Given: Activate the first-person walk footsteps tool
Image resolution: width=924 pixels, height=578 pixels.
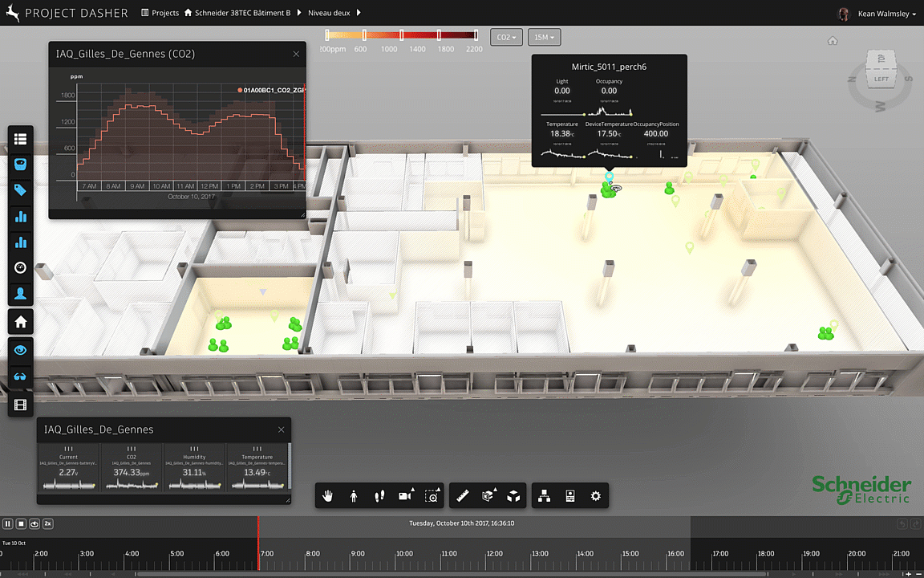Looking at the screenshot, I should pyautogui.click(x=379, y=496).
